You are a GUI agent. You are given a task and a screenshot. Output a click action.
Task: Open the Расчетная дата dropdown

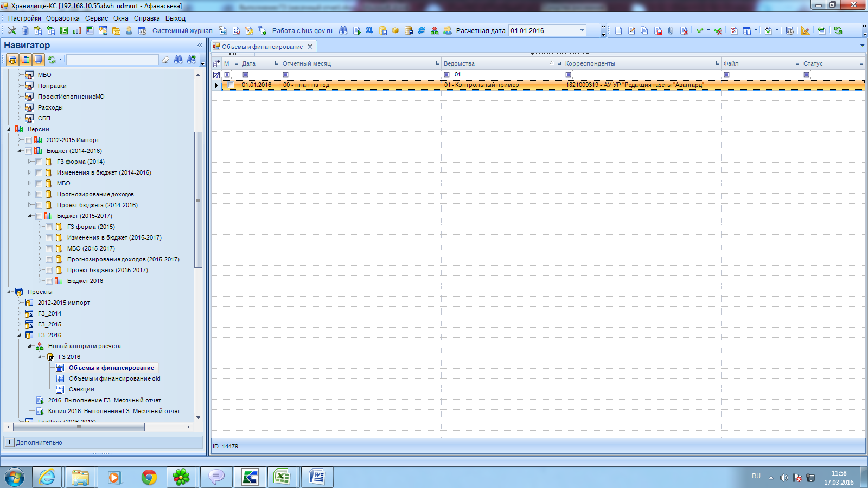(x=582, y=31)
